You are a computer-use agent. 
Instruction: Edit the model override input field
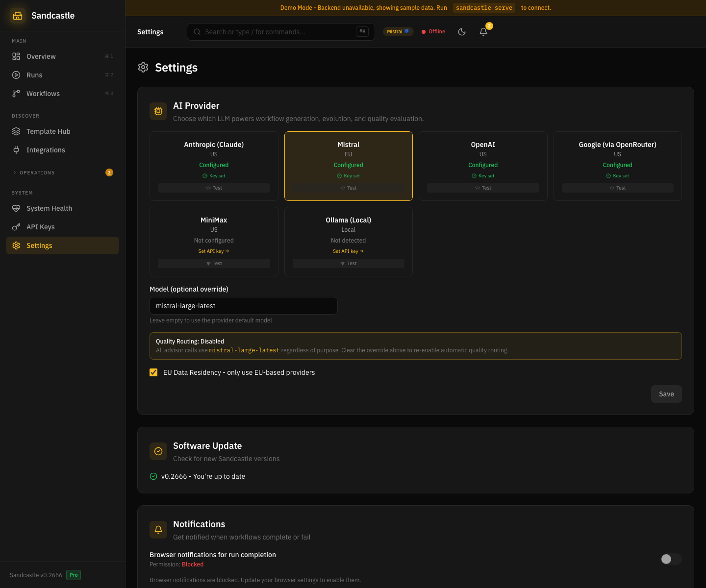click(x=244, y=306)
